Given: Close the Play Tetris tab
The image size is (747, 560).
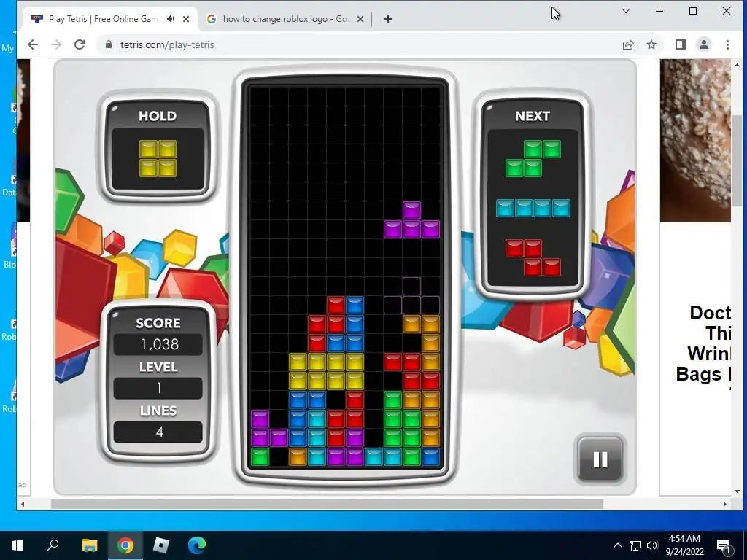Looking at the screenshot, I should (x=186, y=19).
